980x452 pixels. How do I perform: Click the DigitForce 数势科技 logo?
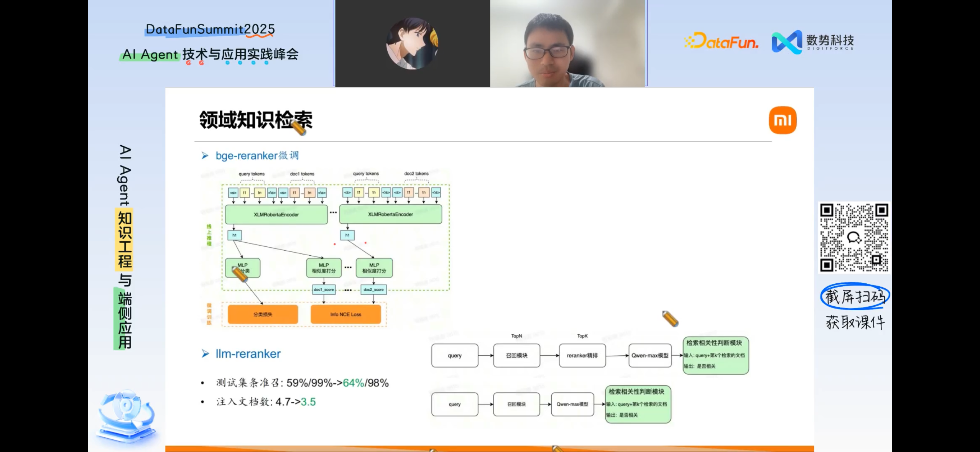812,42
